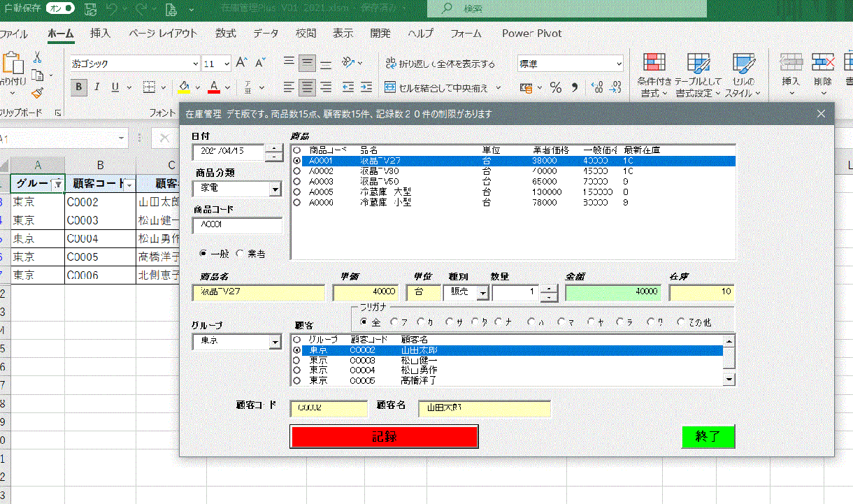Switch to the データ ribbon tab
Screen dimensions: 853x504
(266, 34)
